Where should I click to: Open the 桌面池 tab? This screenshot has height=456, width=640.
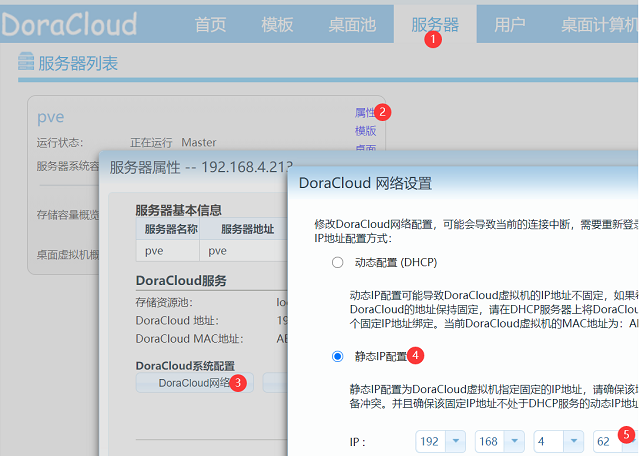(352, 25)
